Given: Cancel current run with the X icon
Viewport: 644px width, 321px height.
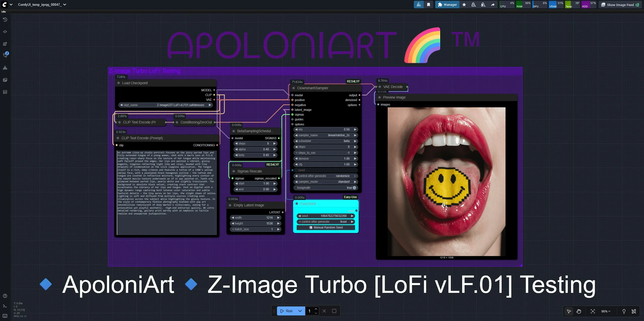Looking at the screenshot, I should pyautogui.click(x=324, y=311).
